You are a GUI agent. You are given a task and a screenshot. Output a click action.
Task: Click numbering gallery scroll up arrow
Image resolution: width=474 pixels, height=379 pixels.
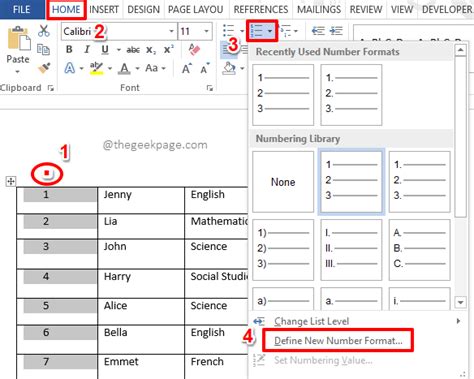pyautogui.click(x=460, y=50)
